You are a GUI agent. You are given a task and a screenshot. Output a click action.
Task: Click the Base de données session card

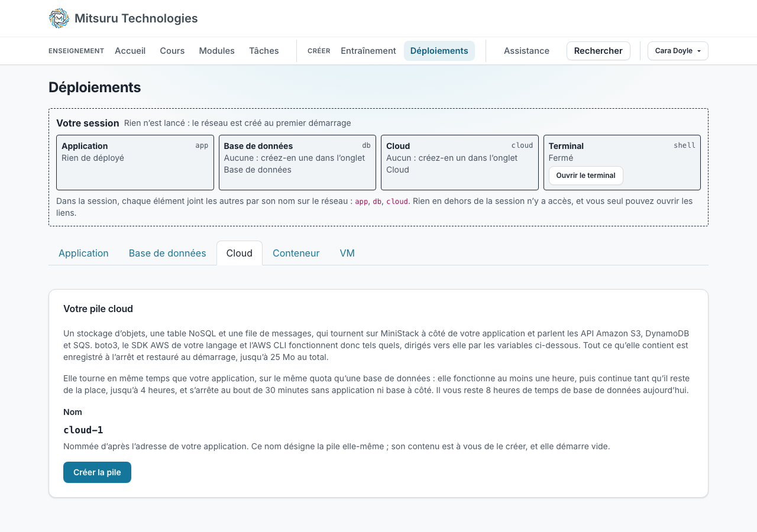point(297,163)
